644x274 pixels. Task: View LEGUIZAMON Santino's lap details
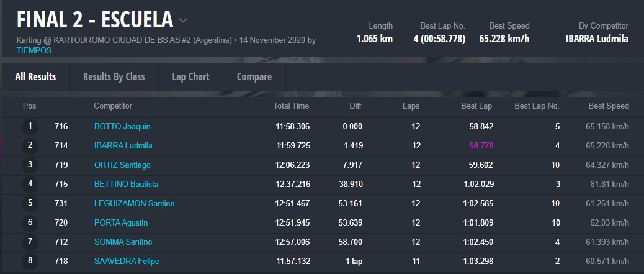[x=134, y=204]
